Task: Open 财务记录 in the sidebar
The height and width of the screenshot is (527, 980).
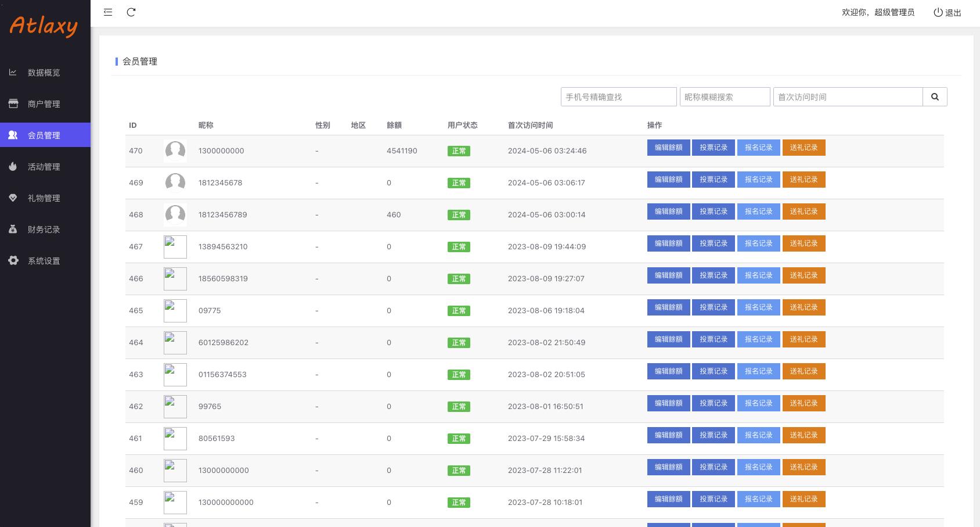Action: [x=44, y=230]
